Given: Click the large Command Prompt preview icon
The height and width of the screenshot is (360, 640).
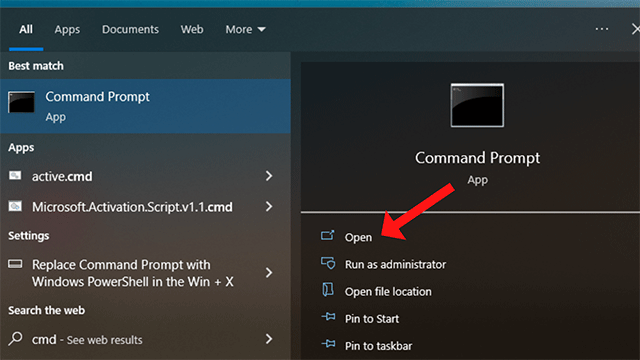Looking at the screenshot, I should click(477, 105).
